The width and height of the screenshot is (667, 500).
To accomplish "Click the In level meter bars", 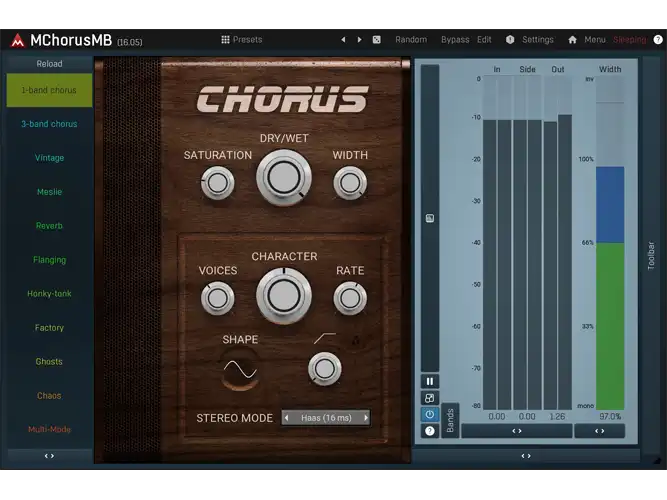I will [x=497, y=243].
